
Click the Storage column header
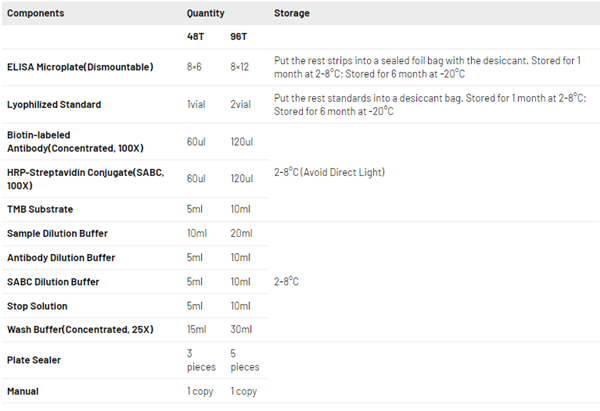[291, 14]
